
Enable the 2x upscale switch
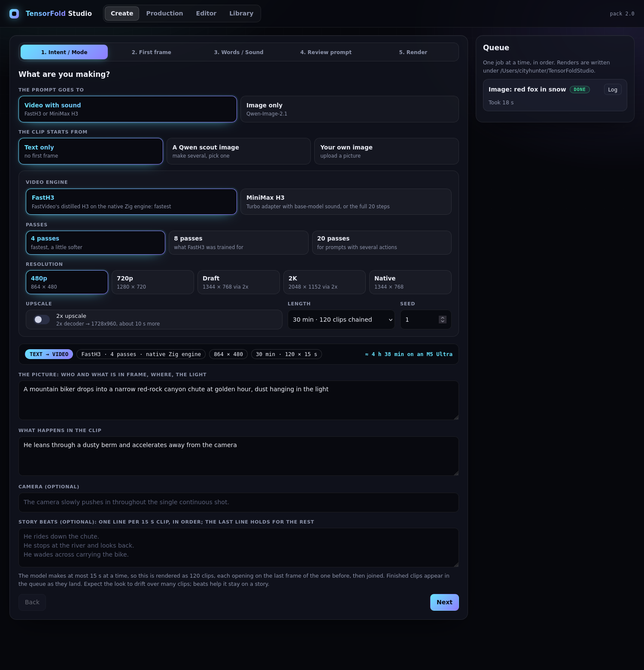click(42, 320)
